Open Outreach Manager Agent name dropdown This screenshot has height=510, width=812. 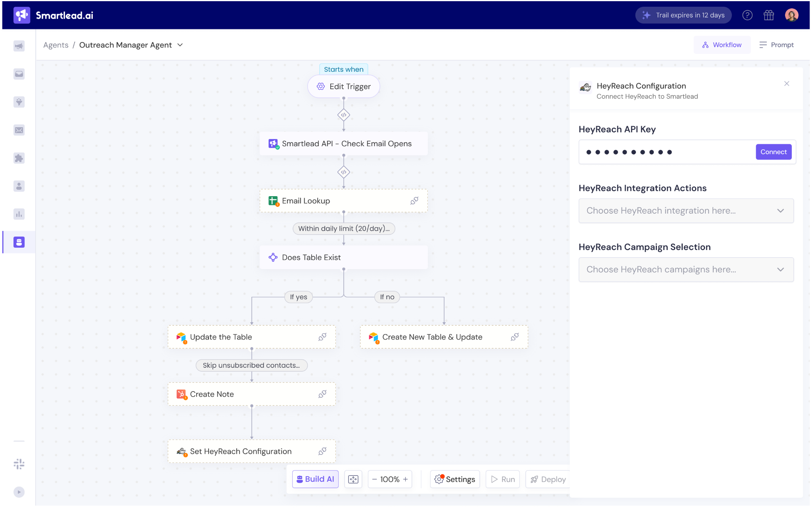(x=180, y=45)
